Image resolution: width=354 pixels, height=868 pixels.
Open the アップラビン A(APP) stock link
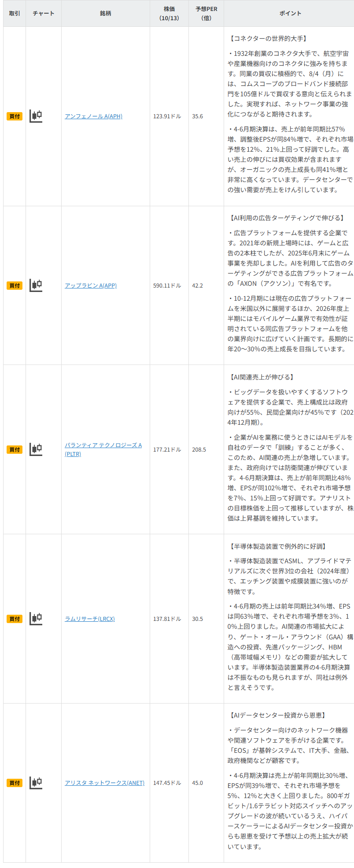click(x=91, y=286)
